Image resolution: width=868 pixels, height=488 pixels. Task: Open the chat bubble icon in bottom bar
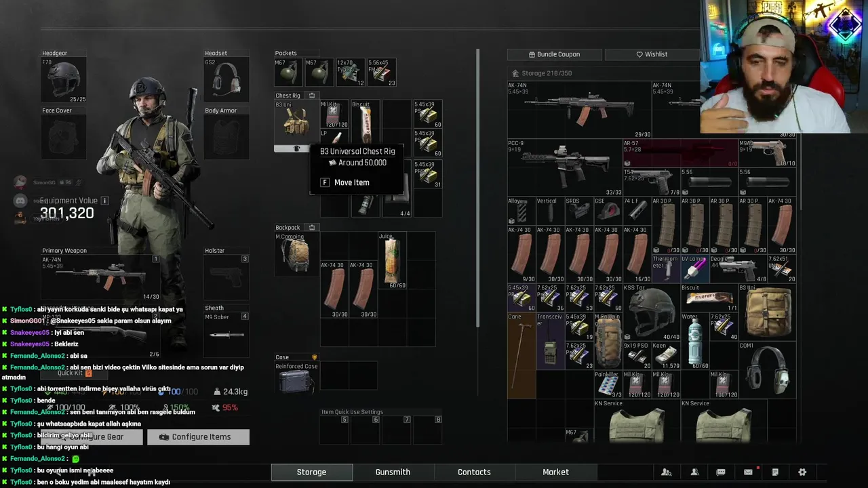pyautogui.click(x=721, y=472)
